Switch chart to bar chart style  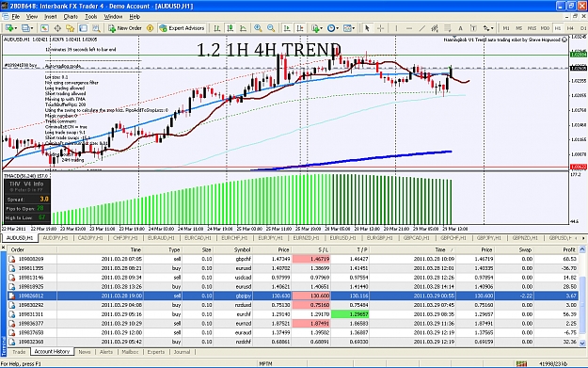217,28
